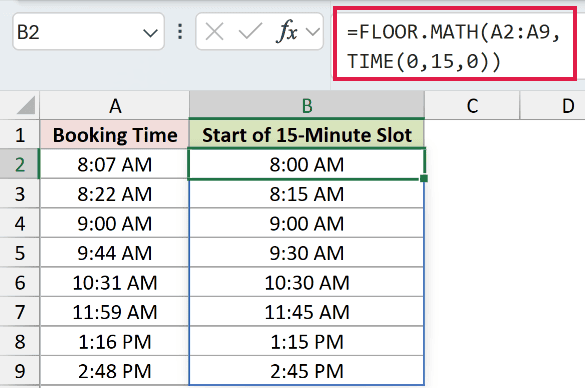Click cell containing 10:30 AM
585x388 pixels.
pyautogui.click(x=307, y=282)
